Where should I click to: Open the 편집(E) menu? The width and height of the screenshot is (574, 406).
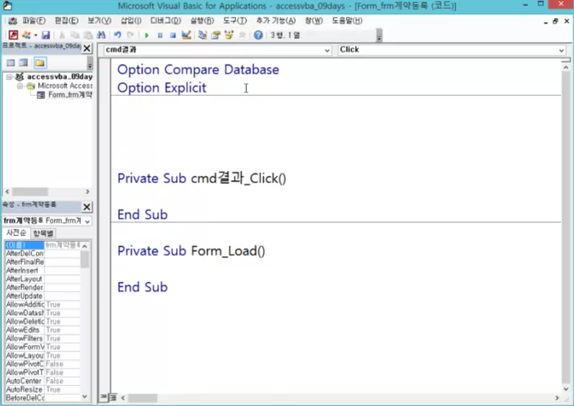point(66,21)
